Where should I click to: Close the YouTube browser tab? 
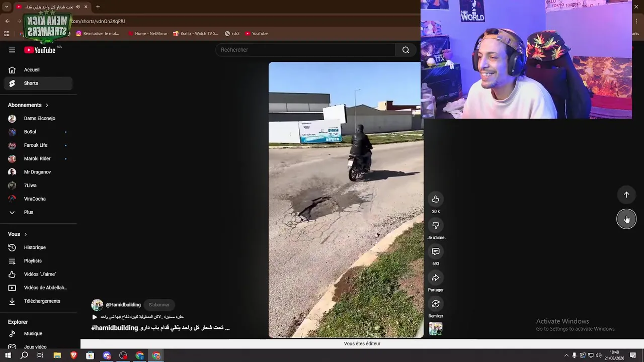click(86, 7)
